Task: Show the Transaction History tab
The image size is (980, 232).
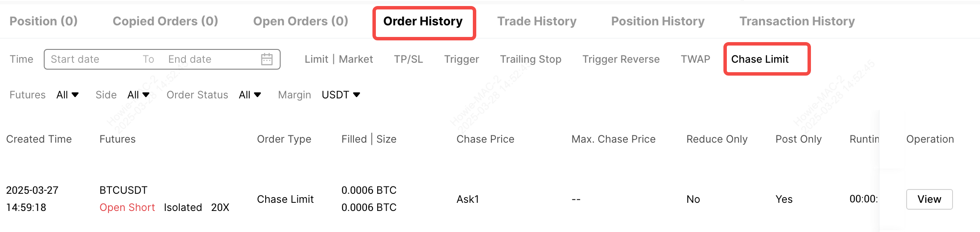Action: (797, 21)
